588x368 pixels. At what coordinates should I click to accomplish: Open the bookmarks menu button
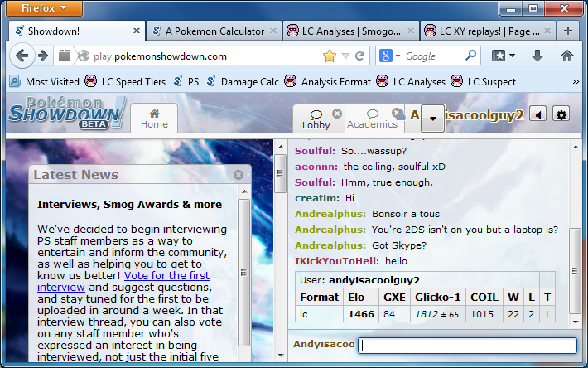[x=504, y=56]
